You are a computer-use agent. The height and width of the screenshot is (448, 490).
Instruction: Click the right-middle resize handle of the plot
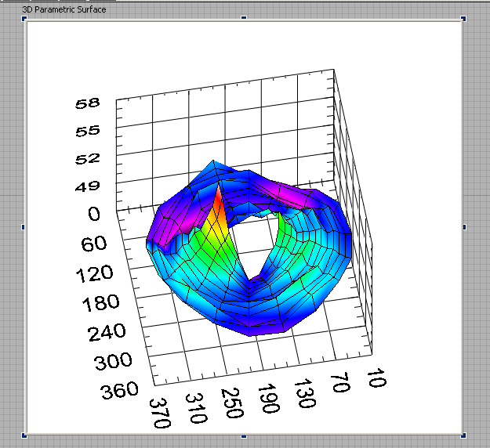click(x=464, y=227)
